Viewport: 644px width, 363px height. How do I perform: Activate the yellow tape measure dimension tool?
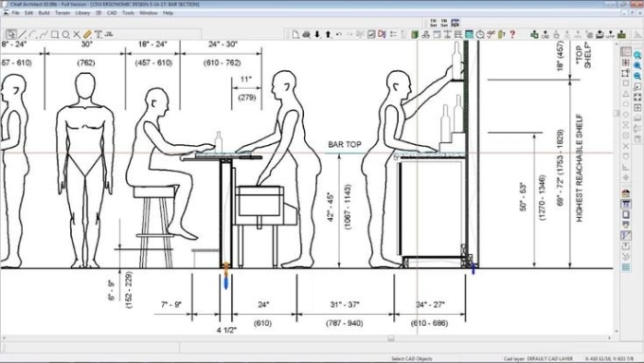(x=87, y=34)
